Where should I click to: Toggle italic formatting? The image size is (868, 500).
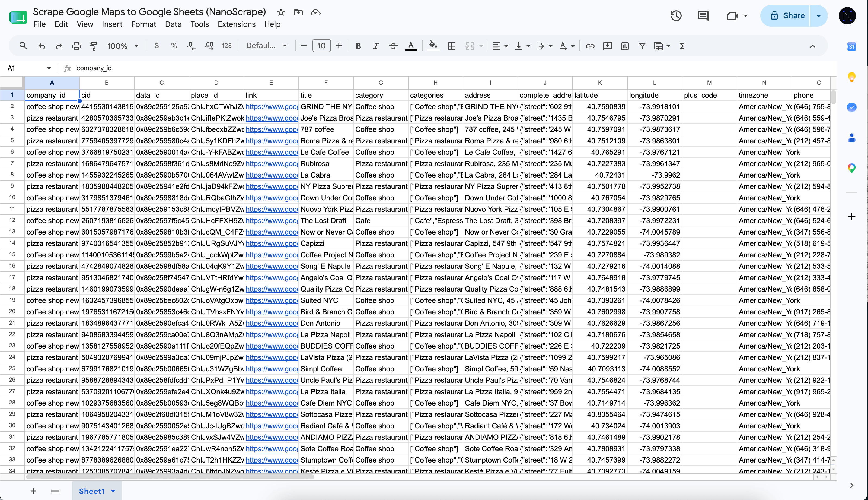point(376,46)
